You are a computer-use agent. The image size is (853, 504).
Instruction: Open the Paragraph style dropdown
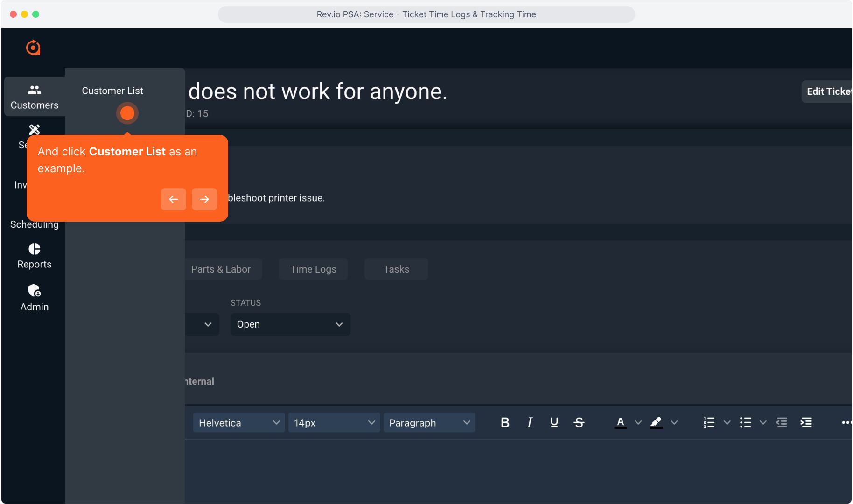point(429,423)
